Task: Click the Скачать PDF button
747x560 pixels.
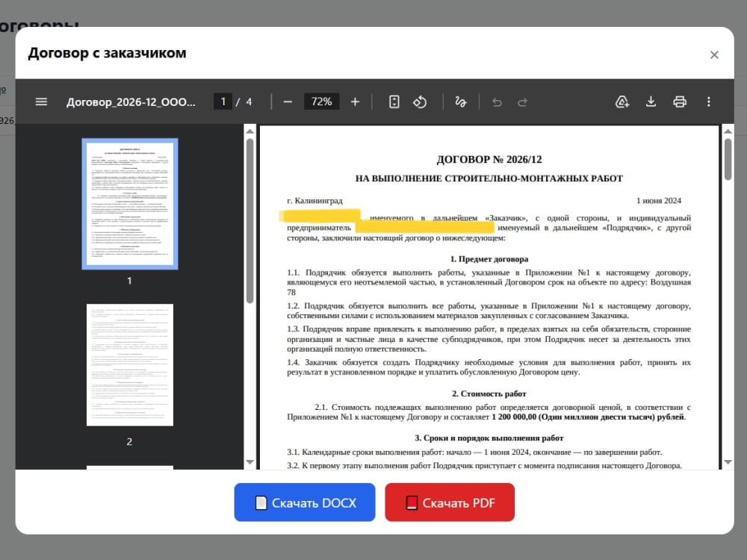Action: (450, 503)
